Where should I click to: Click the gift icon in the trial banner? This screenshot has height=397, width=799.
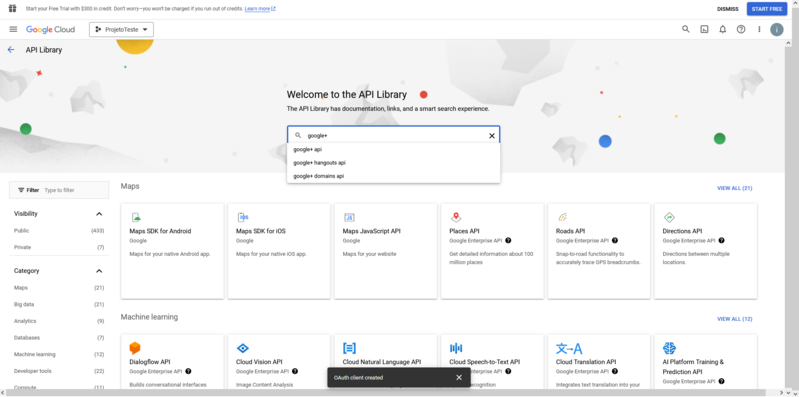[12, 9]
